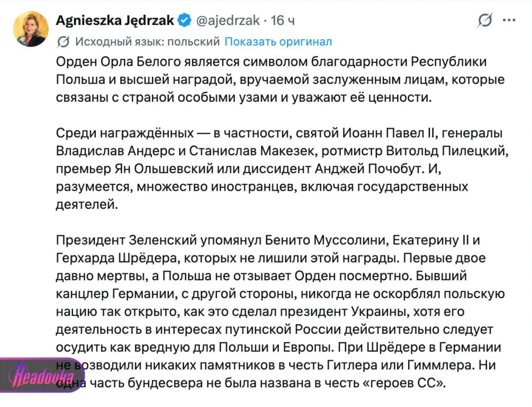Show the original via Показать оригинал
Image resolution: width=532 pixels, height=407 pixels.
[278, 41]
